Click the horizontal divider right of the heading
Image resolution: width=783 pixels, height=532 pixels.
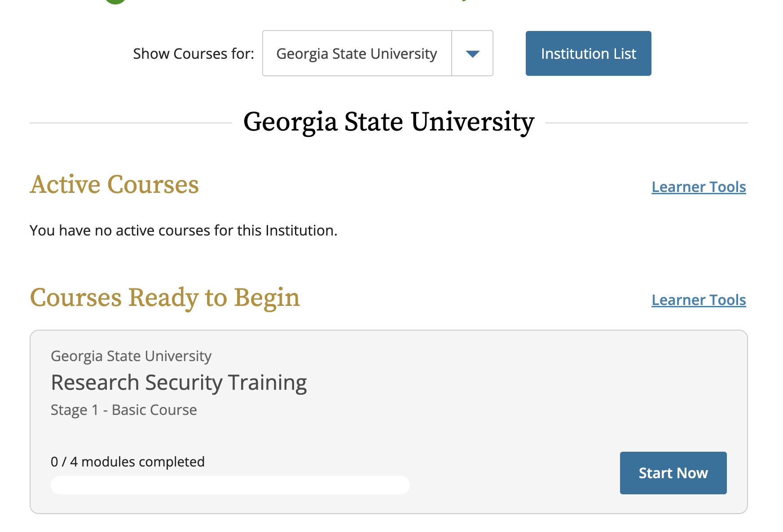647,122
